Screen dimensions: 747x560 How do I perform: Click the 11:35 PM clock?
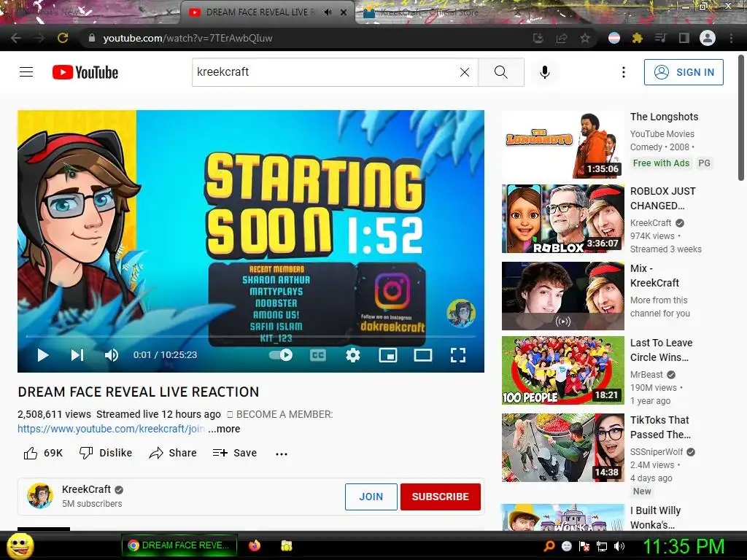[683, 546]
